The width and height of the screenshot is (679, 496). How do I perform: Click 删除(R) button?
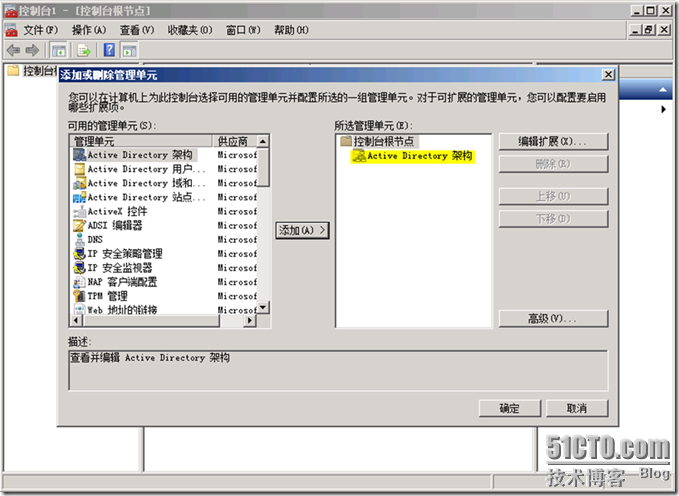pos(553,164)
